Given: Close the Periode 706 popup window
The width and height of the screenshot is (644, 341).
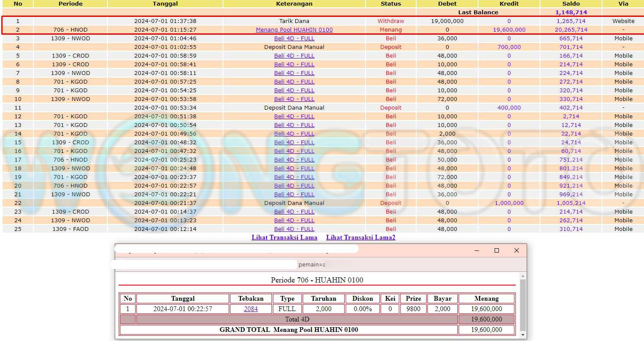Looking at the screenshot, I should pos(516,250).
